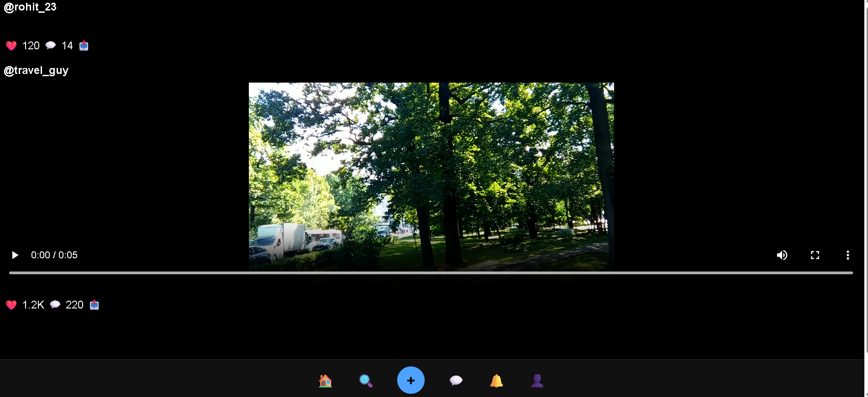
Task: Open Search in bottom navigation
Action: 366,381
